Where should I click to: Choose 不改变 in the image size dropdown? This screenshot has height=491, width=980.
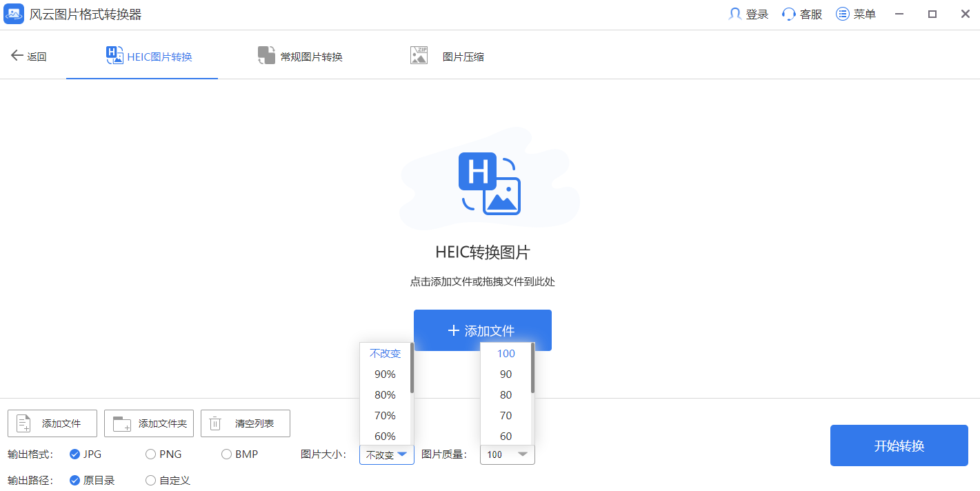click(x=385, y=353)
